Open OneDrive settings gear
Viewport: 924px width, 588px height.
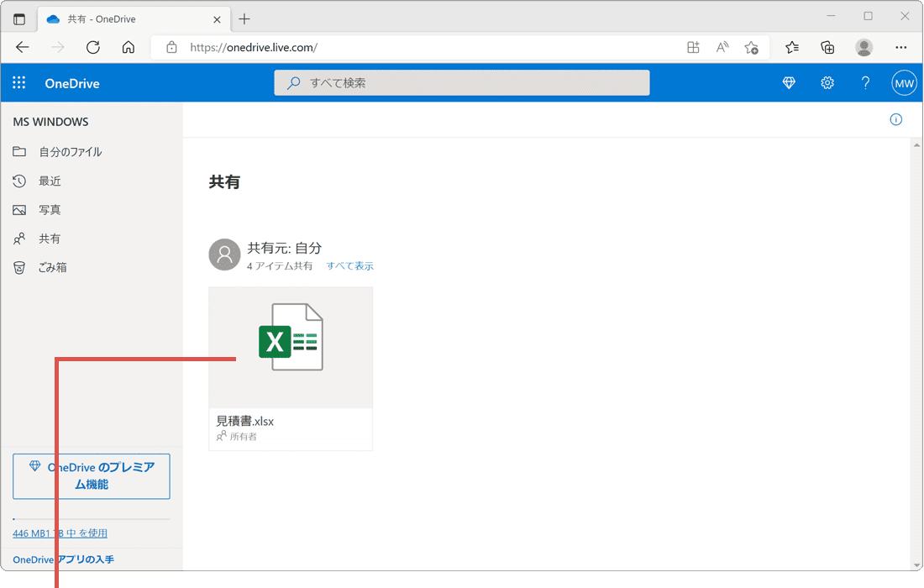coord(827,83)
